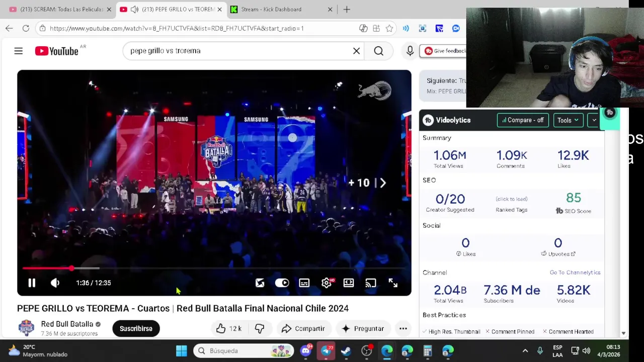Click the crossed-out square icon in player controls

point(260,283)
